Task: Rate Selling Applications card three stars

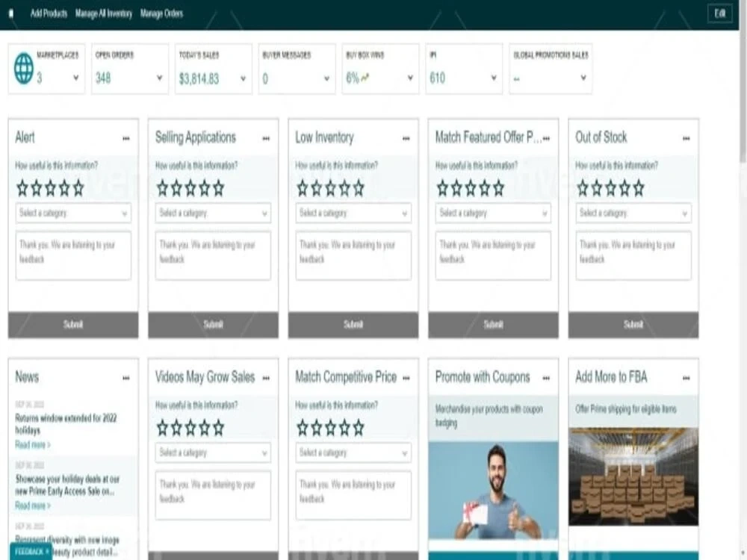Action: [x=190, y=188]
